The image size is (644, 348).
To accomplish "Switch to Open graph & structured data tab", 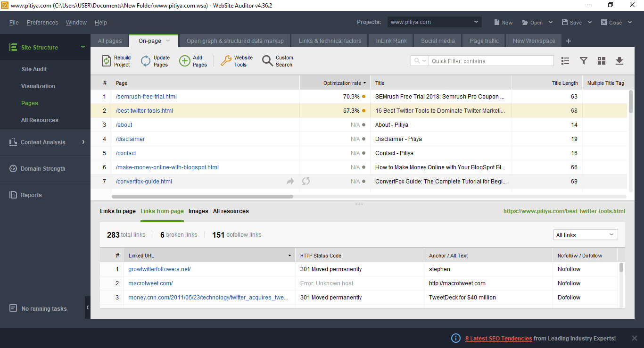I will tap(235, 41).
